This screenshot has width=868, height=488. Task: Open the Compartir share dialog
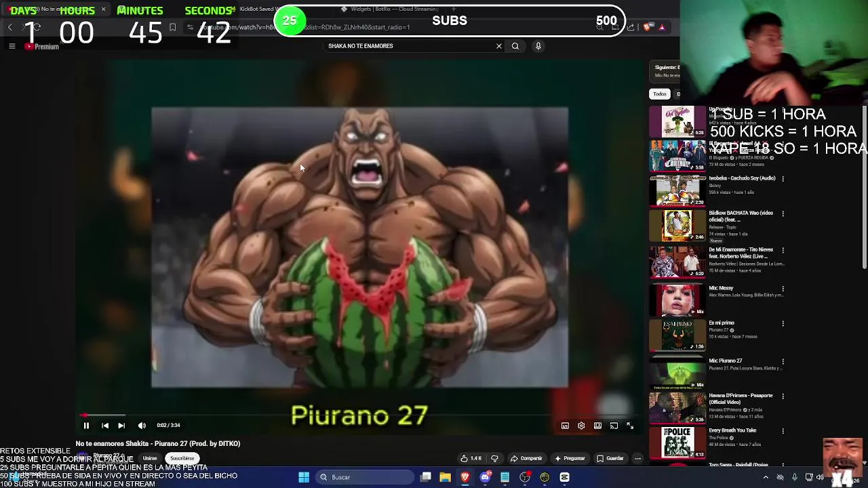[526, 458]
